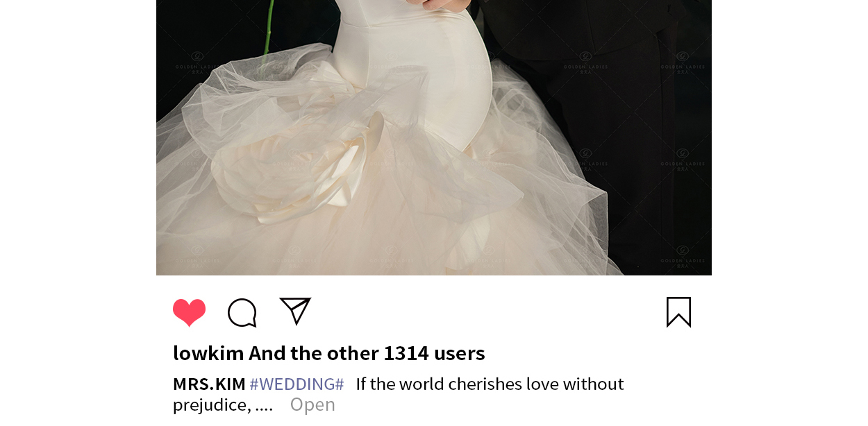This screenshot has height=426, width=868.
Task: Browse the #WEDDING# hashtag
Action: pos(297,384)
